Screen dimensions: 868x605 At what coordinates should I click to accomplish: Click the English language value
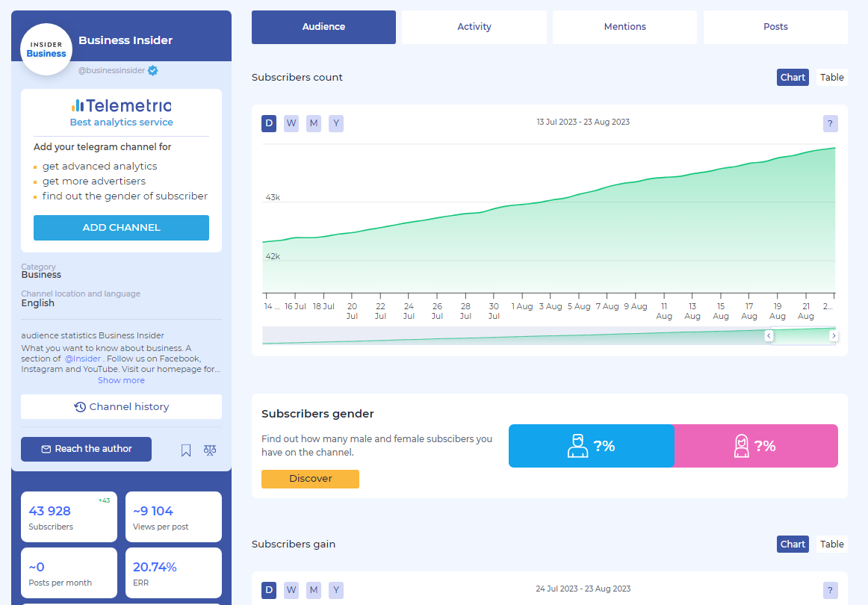click(37, 303)
